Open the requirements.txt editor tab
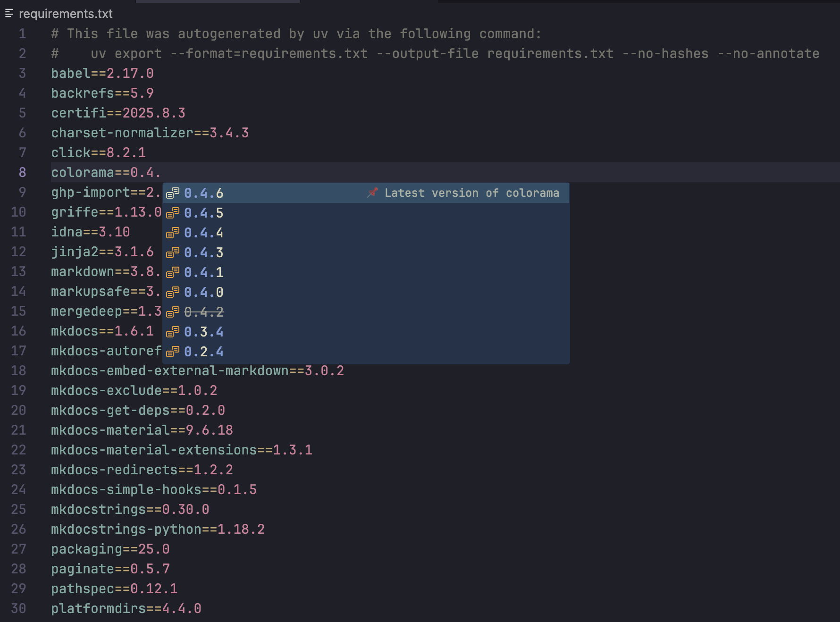Image resolution: width=840 pixels, height=622 pixels. click(x=66, y=14)
